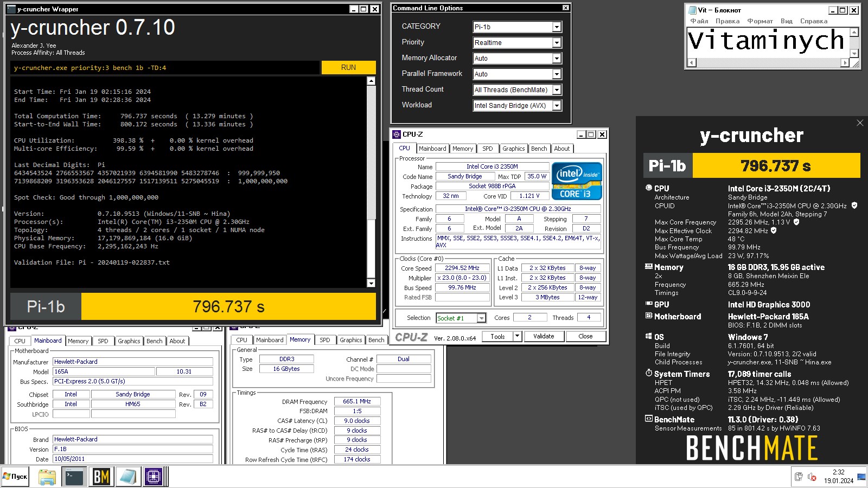Open the Справка menu in Notepad
Viewport: 868px width, 488px height.
pos(814,21)
